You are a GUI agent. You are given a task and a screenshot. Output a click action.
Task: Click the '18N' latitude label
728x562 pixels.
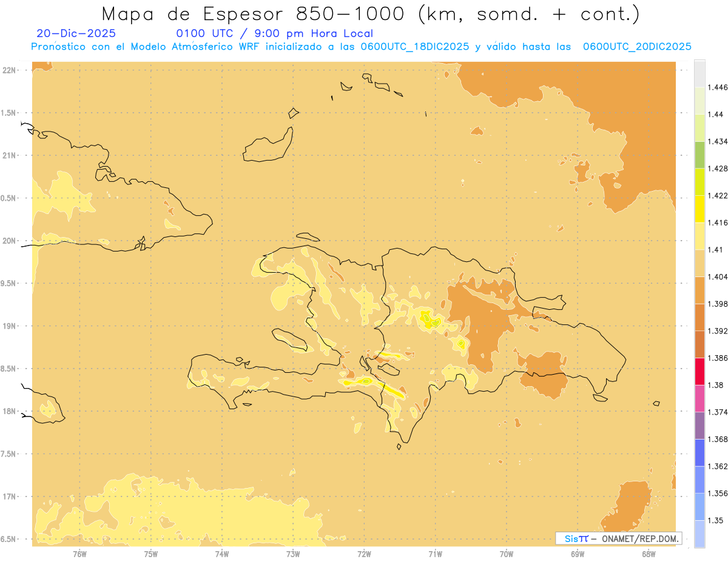coord(10,411)
